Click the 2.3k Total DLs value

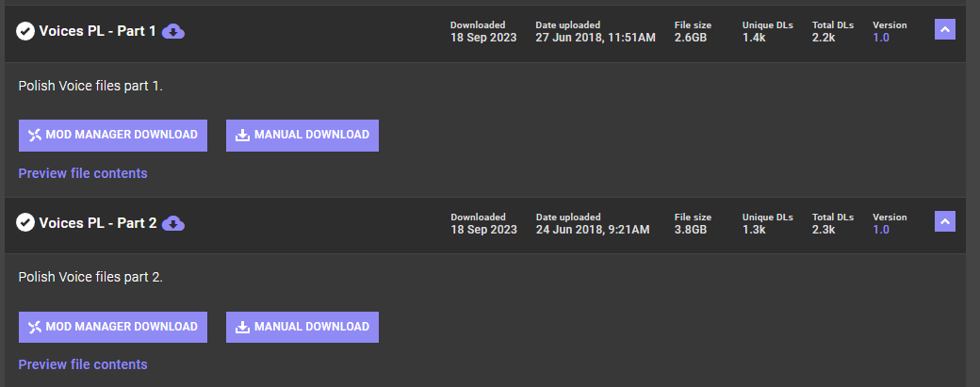pos(824,230)
